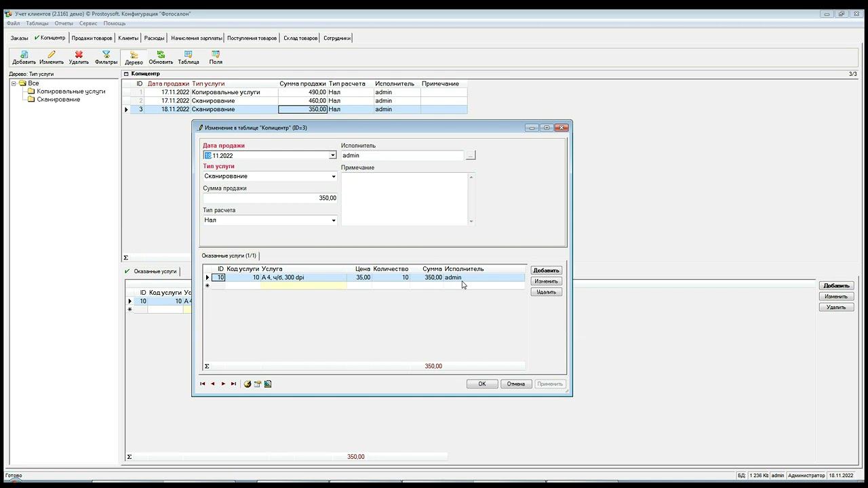
Task: Click Изменить button at main window right edge
Action: coord(836,296)
